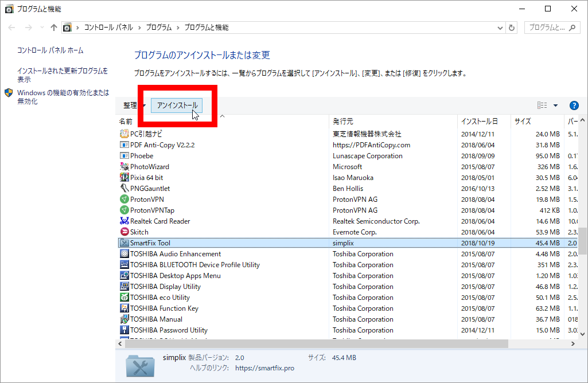Click the アンインストール button
588x383 pixels.
[x=177, y=105]
